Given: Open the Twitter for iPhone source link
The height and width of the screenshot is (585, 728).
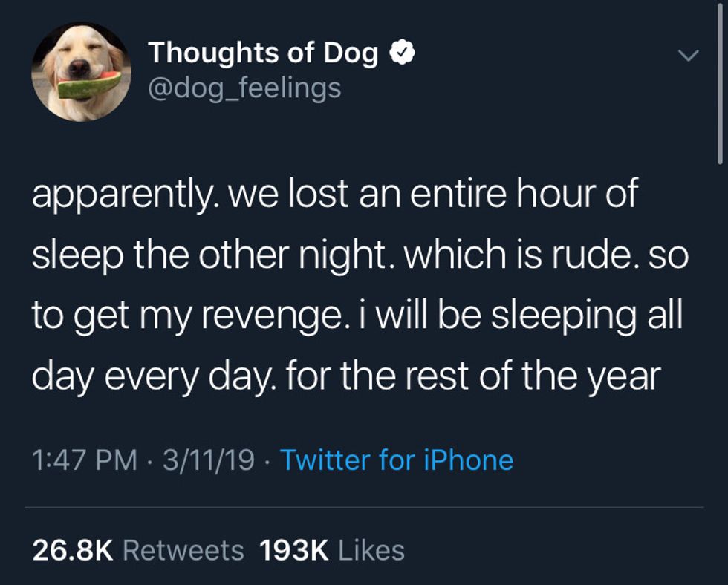Looking at the screenshot, I should [x=397, y=460].
